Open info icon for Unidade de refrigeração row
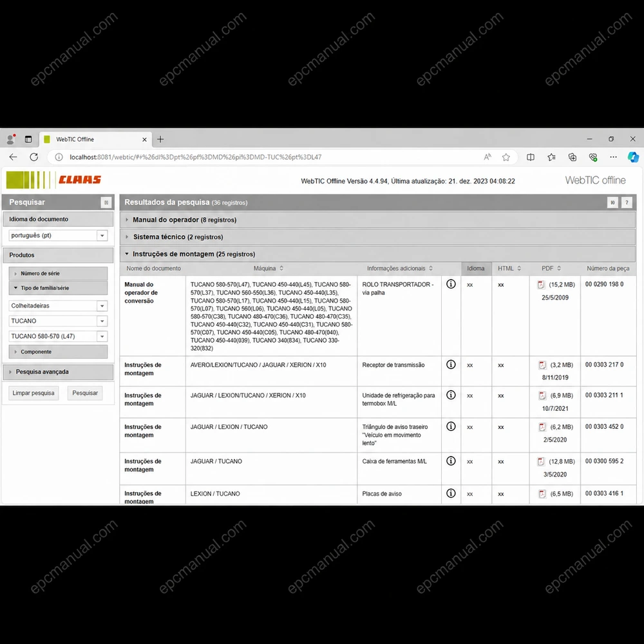Screen dimensions: 644x644 tap(451, 395)
